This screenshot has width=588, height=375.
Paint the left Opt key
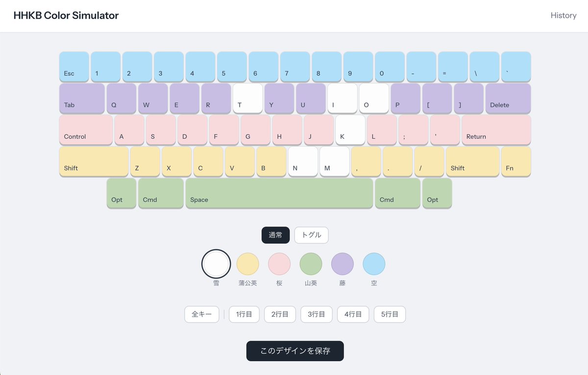point(122,193)
